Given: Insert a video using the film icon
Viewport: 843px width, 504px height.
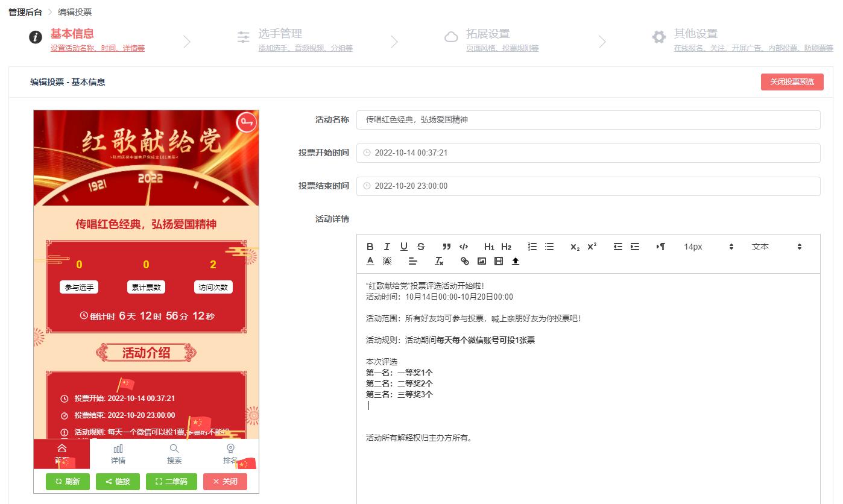Looking at the screenshot, I should coord(498,260).
